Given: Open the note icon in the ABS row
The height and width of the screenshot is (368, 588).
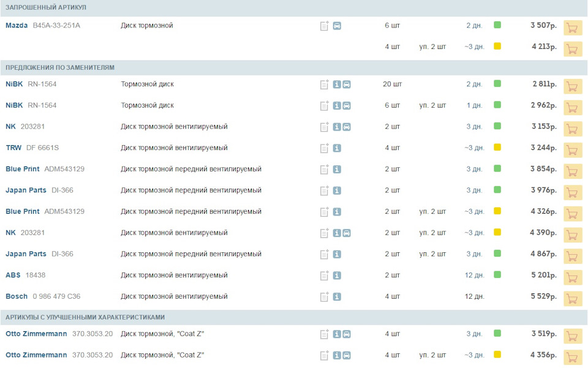Looking at the screenshot, I should point(325,276).
